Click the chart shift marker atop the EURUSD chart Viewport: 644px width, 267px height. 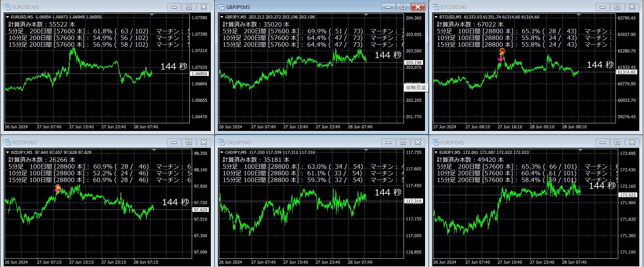(x=152, y=15)
